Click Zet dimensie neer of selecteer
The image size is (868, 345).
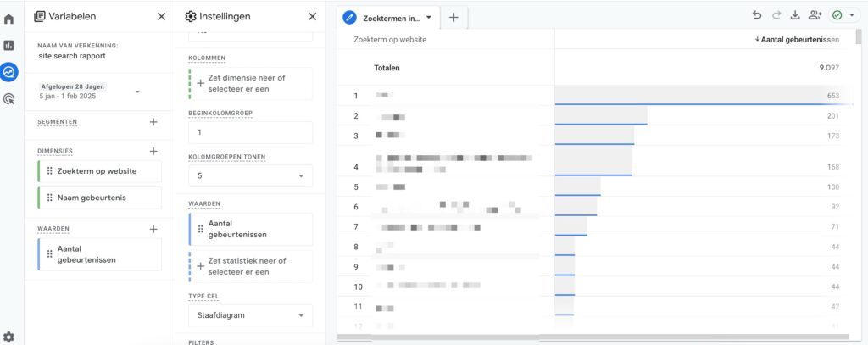point(250,84)
